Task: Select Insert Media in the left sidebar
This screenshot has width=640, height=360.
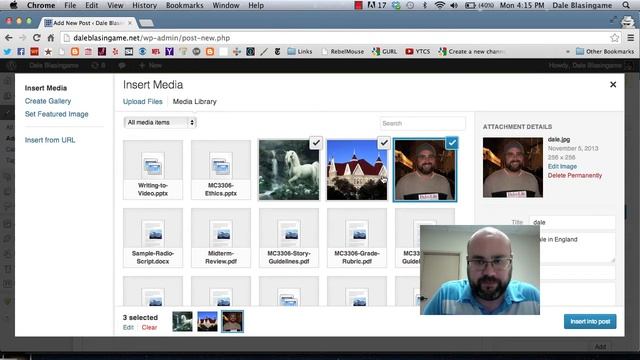Action: pyautogui.click(x=46, y=88)
